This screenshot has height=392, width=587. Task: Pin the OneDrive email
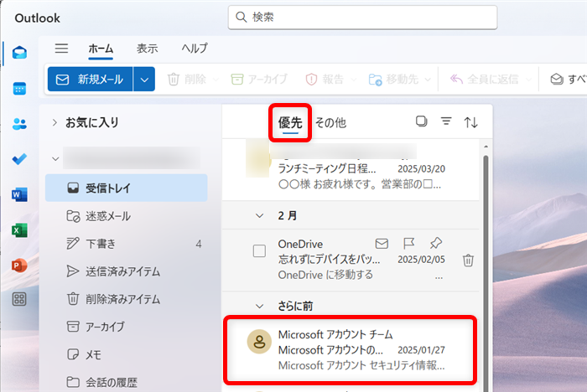(436, 244)
